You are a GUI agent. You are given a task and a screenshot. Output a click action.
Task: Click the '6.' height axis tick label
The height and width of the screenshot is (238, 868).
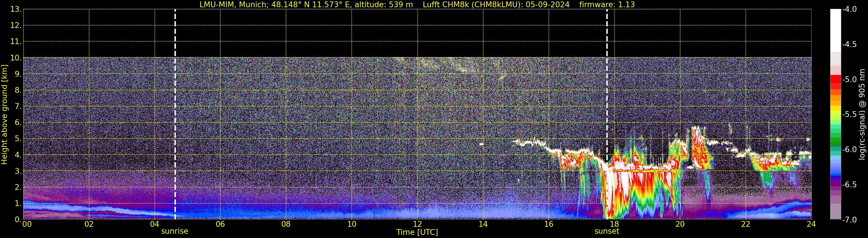[18, 123]
